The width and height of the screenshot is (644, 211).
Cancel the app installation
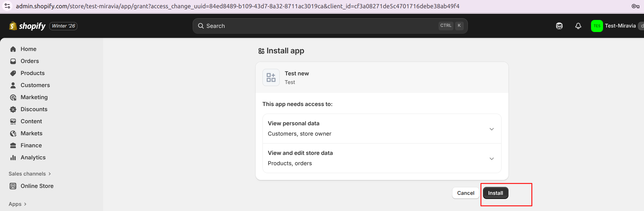(465, 193)
